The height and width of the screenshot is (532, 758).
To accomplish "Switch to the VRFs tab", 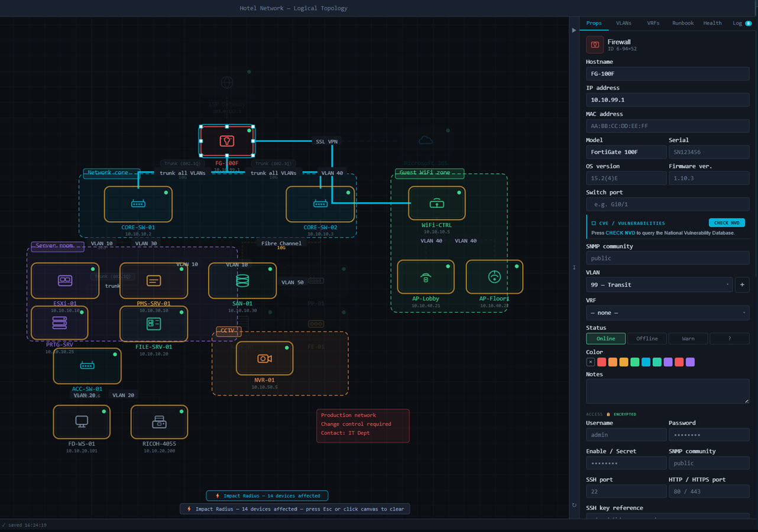I will point(653,23).
